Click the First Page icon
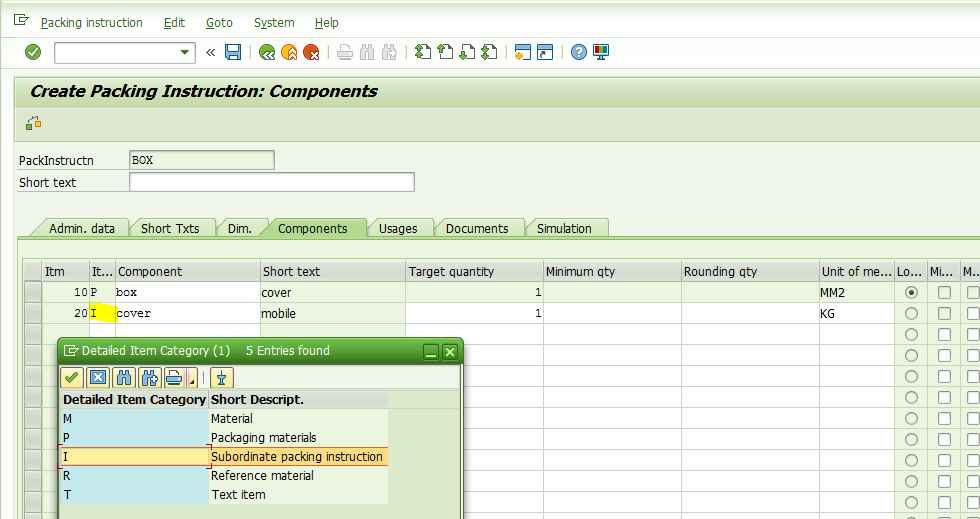This screenshot has width=980, height=519. [423, 53]
